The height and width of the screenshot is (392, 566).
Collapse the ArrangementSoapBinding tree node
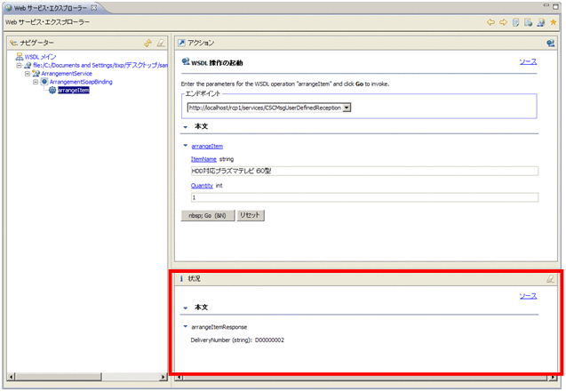click(36, 82)
